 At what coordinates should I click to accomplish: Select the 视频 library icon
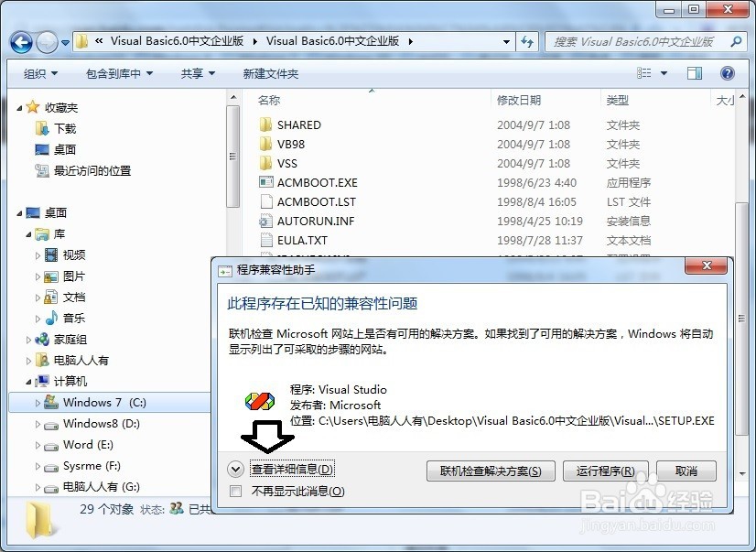51,254
